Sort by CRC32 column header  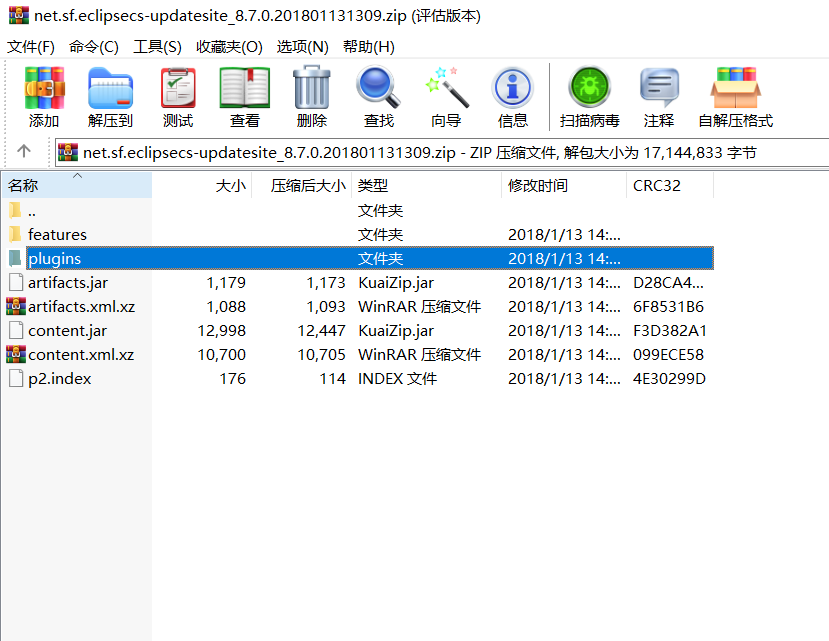(x=670, y=185)
